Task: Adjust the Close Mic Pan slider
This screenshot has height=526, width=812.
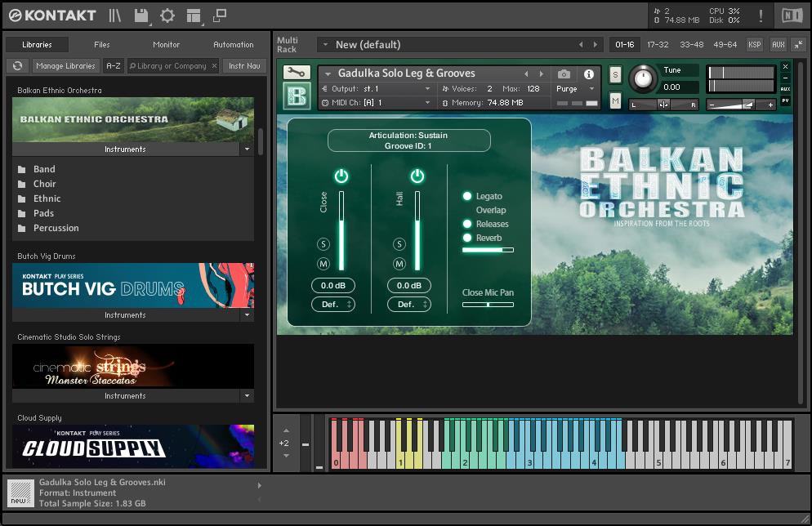Action: (x=488, y=305)
